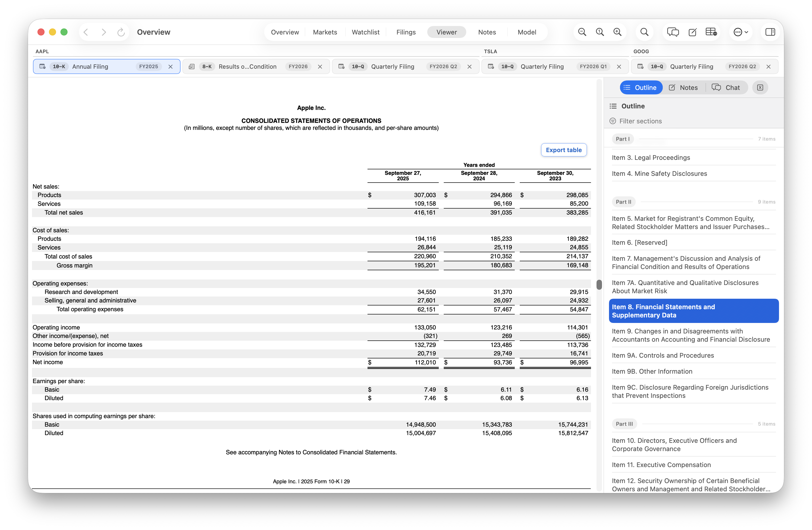Click the filter sections icon
The height and width of the screenshot is (530, 812).
pos(613,121)
